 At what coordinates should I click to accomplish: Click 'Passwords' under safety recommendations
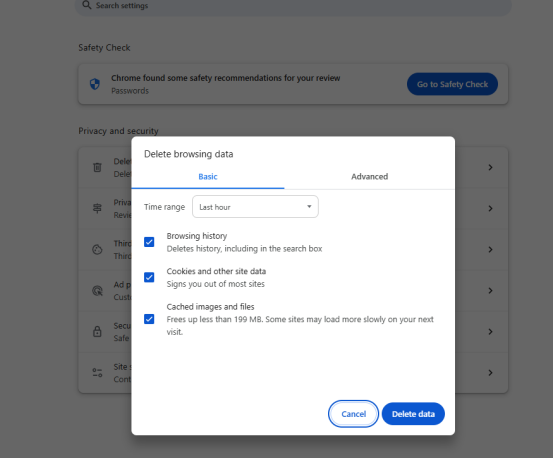(x=130, y=91)
